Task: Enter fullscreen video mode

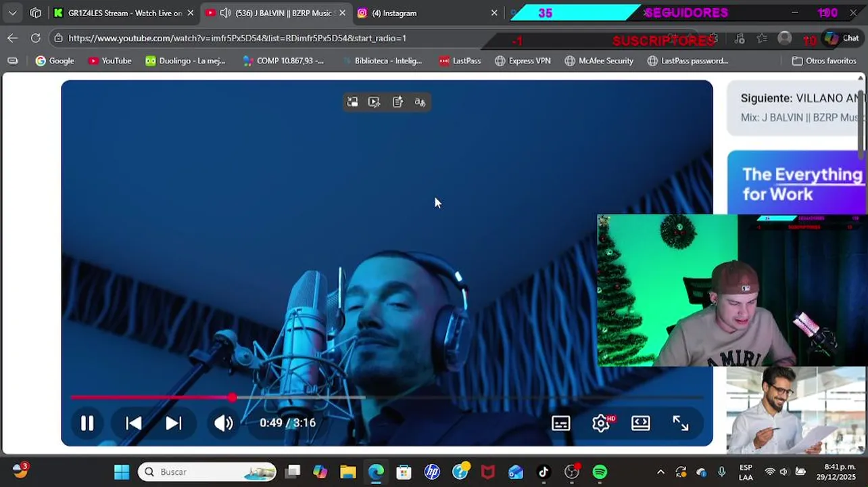Action: pyautogui.click(x=681, y=423)
